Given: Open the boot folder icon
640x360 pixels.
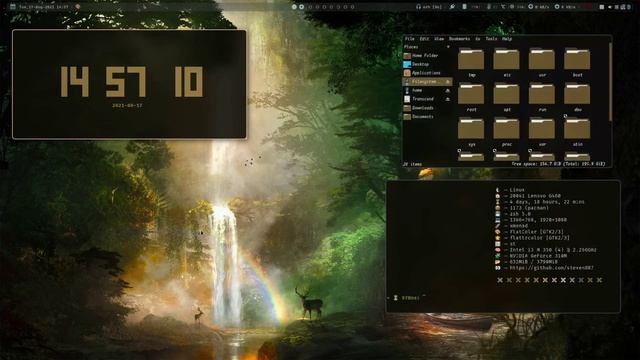Looking at the screenshot, I should [577, 59].
